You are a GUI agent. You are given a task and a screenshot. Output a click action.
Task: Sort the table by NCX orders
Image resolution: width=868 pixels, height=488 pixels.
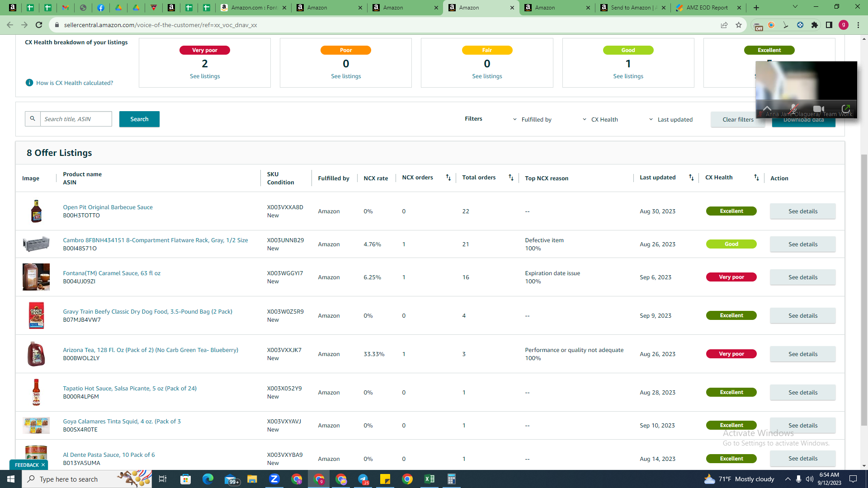[x=448, y=178]
